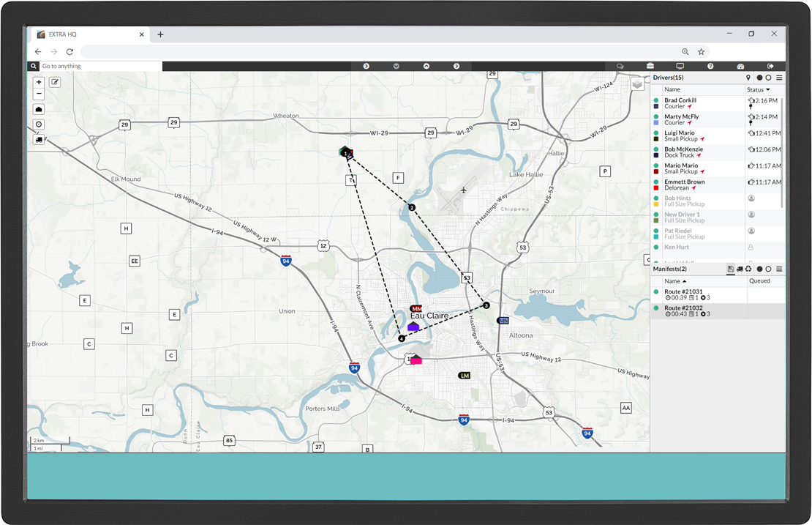Select filled circle filter in Drivers header
The image size is (812, 525).
[x=760, y=78]
